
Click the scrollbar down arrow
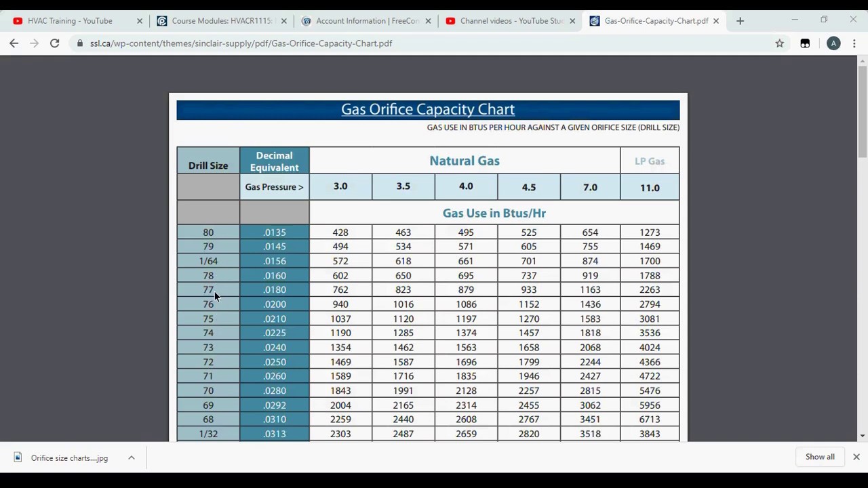click(x=863, y=436)
